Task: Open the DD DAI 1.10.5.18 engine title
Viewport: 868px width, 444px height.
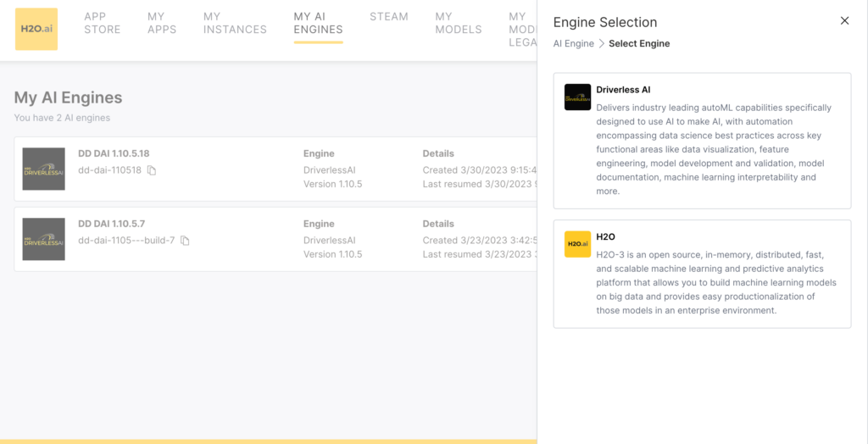Action: tap(114, 154)
